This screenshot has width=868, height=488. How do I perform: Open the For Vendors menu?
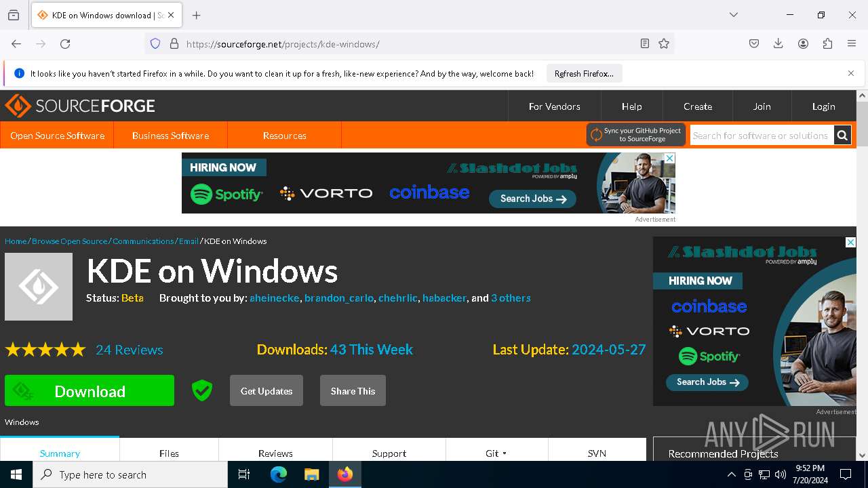point(554,106)
